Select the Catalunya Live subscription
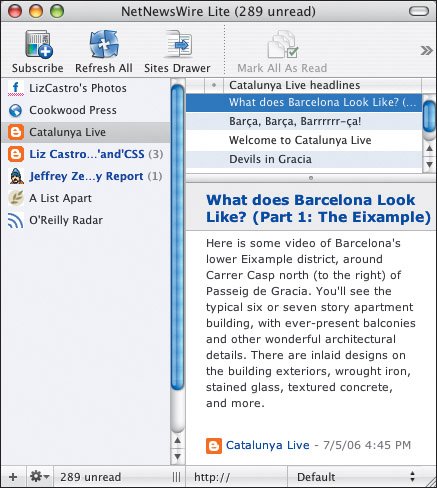The height and width of the screenshot is (488, 437). coord(85,132)
